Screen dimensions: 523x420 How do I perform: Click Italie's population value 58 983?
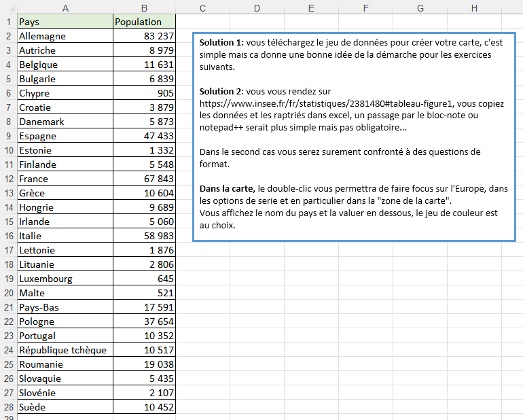(x=144, y=236)
